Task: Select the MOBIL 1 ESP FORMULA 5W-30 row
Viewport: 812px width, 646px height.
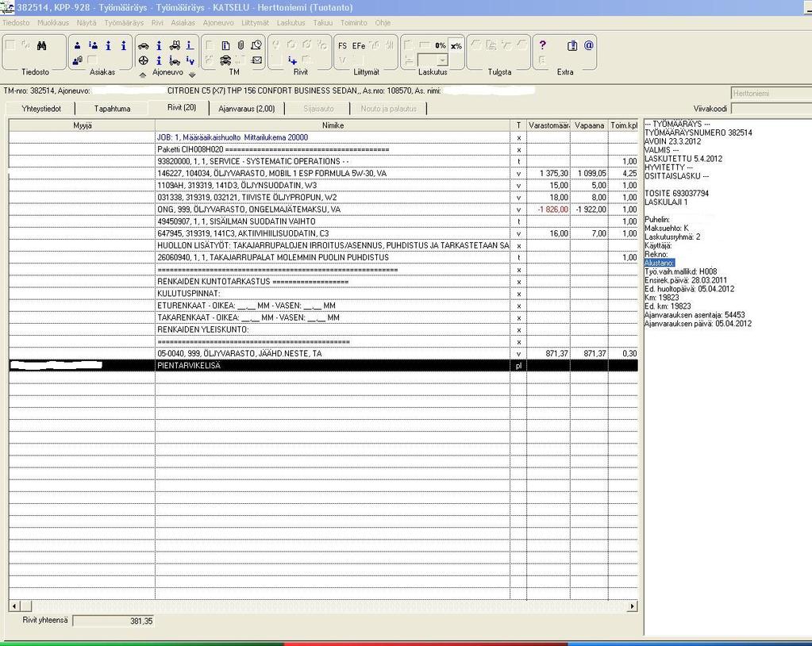Action: click(323, 174)
